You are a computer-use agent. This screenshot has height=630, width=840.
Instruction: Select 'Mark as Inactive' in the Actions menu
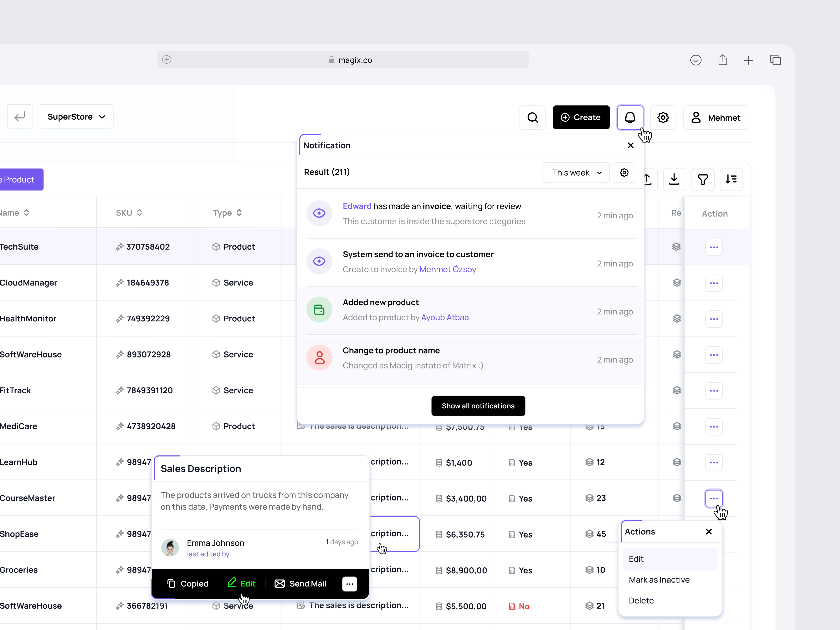click(660, 579)
